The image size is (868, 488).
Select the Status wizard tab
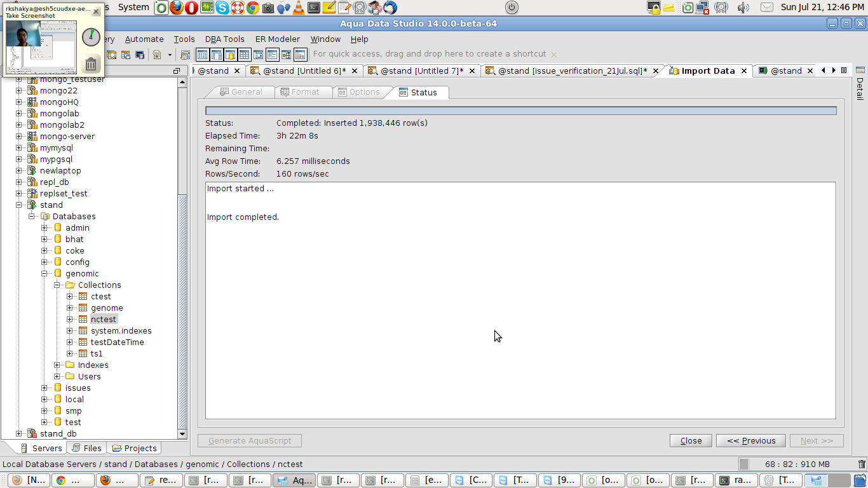[x=417, y=92]
